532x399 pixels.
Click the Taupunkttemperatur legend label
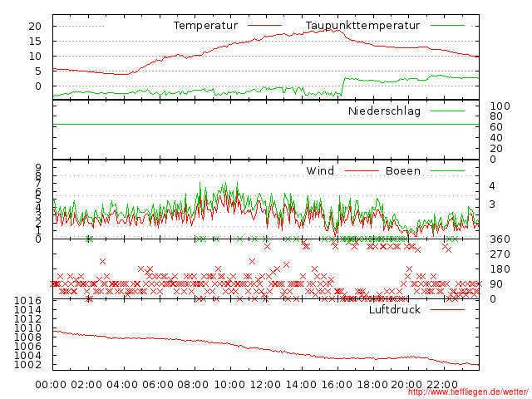coord(362,26)
